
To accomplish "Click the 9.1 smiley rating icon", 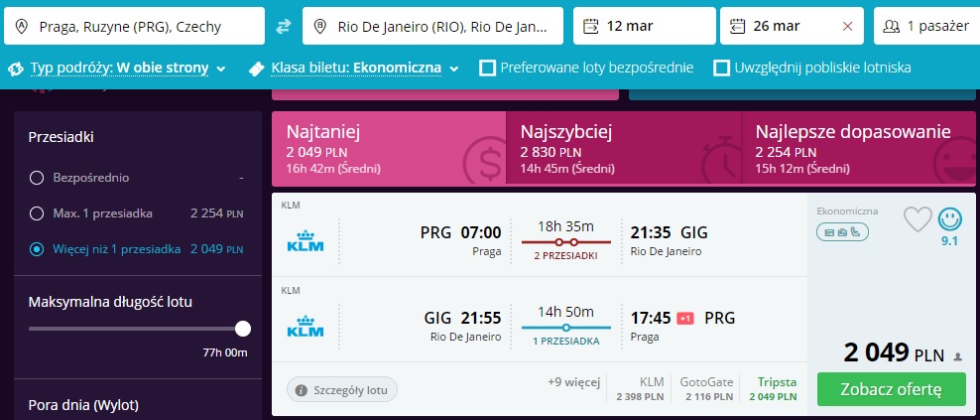I will click(949, 219).
